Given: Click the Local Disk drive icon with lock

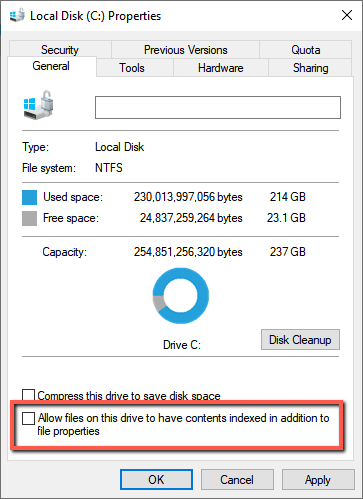Looking at the screenshot, I should [38, 105].
